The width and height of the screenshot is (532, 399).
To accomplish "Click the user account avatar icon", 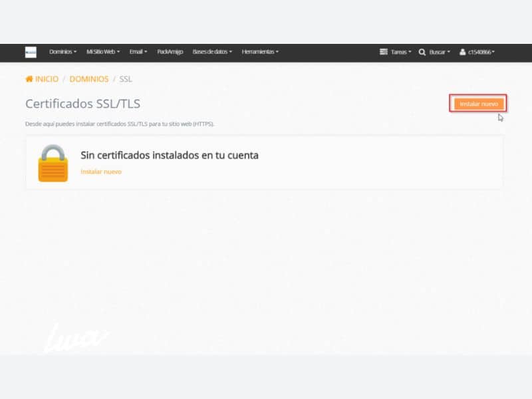I will (x=462, y=52).
